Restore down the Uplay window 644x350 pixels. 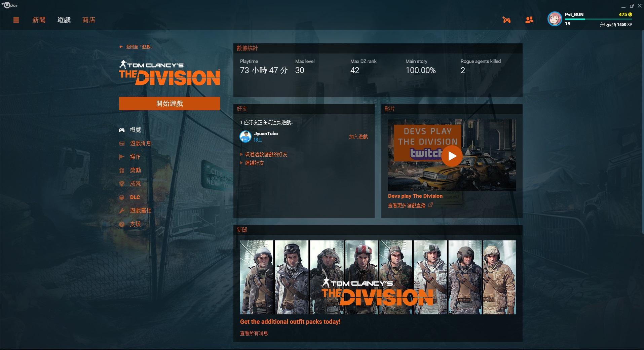tap(632, 6)
